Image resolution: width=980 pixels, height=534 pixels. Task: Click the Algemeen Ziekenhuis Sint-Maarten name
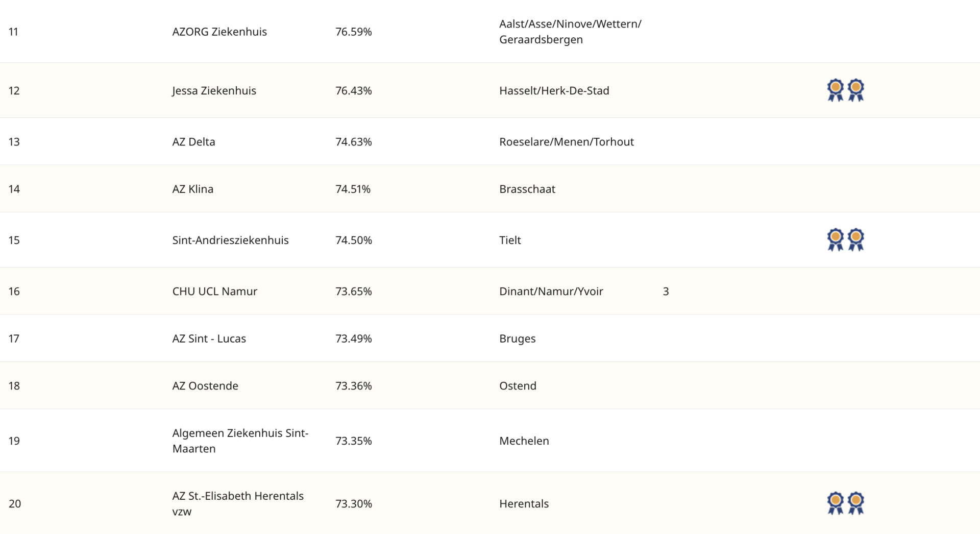click(x=240, y=441)
